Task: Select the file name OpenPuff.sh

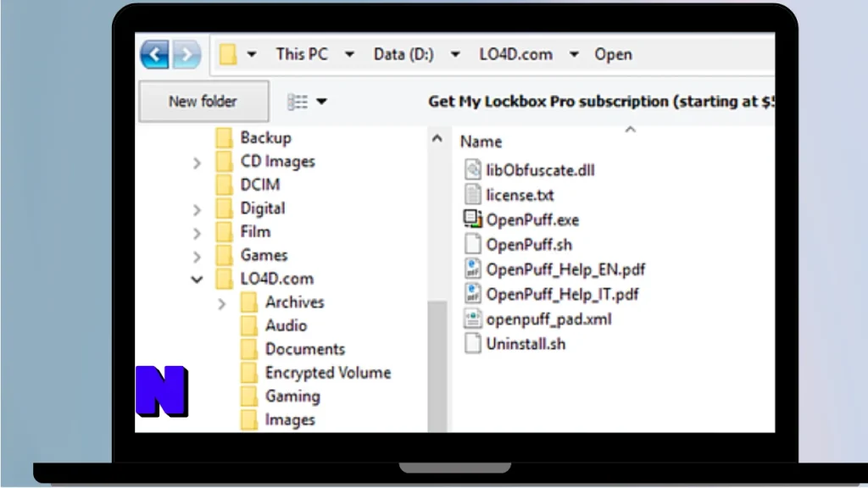Action: (x=529, y=245)
